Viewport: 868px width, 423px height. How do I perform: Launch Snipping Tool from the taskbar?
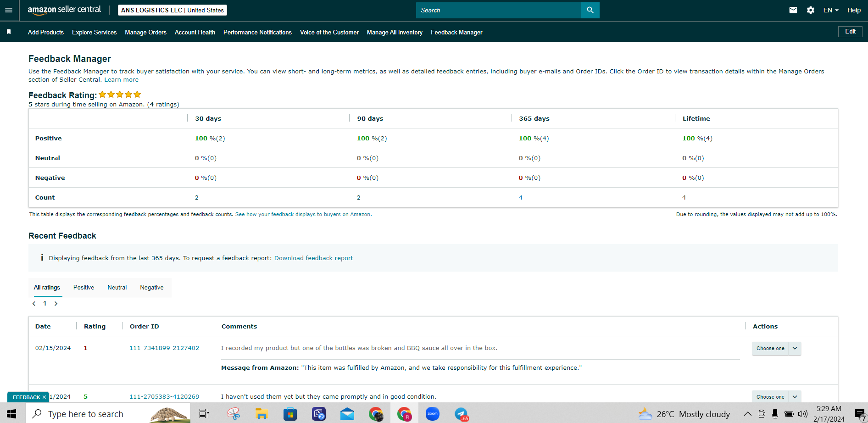point(234,414)
